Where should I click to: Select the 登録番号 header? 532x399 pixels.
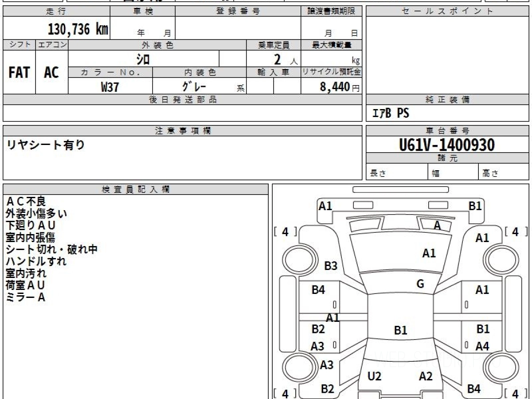238,12
